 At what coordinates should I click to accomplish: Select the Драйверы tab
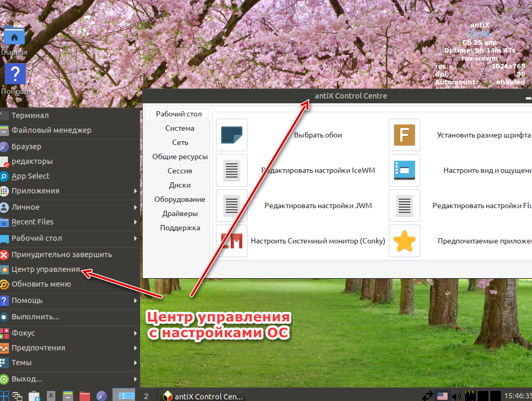click(180, 214)
